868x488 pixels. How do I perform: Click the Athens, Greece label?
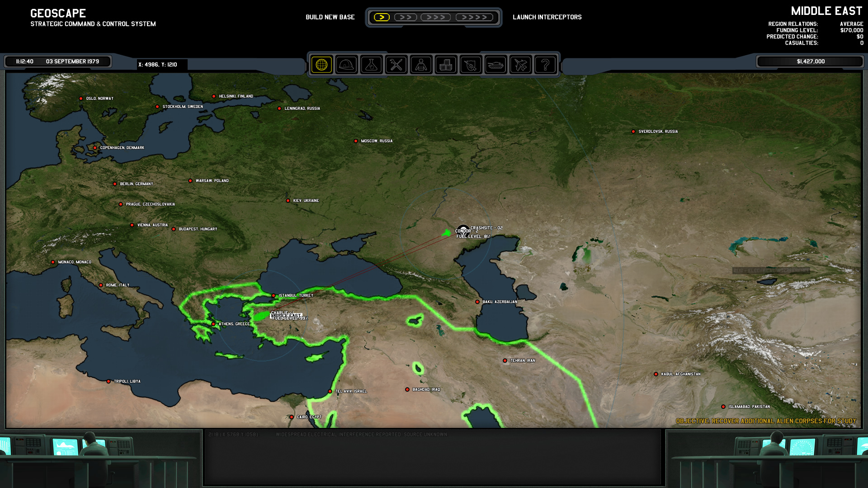(x=234, y=324)
